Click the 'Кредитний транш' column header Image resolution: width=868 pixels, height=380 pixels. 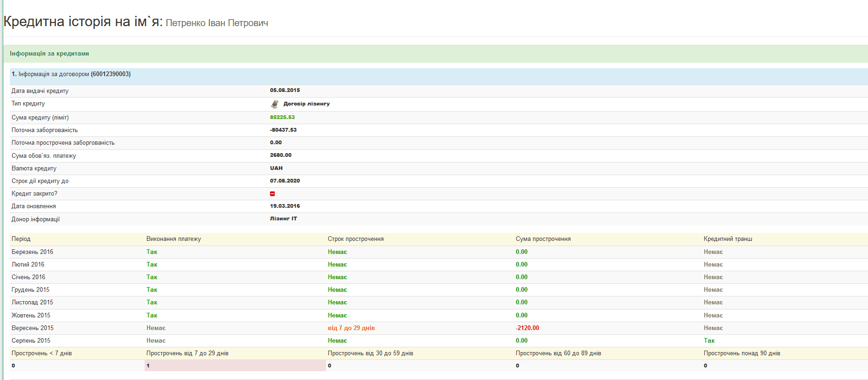tap(728, 239)
